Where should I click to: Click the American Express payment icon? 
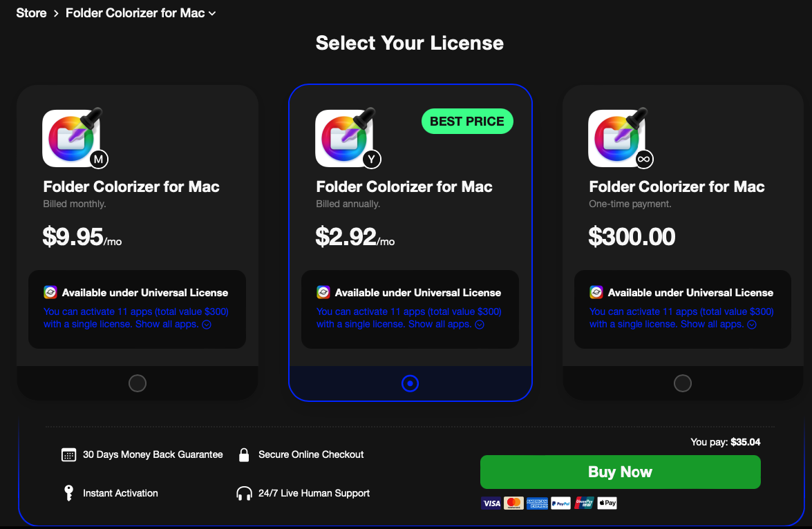[x=537, y=503]
